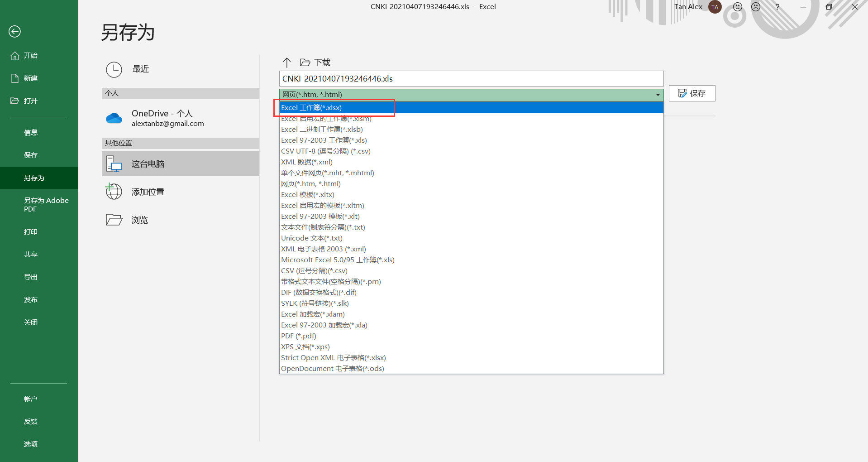This screenshot has width=868, height=462.
Task: Click the TA user avatar
Action: coord(715,7)
